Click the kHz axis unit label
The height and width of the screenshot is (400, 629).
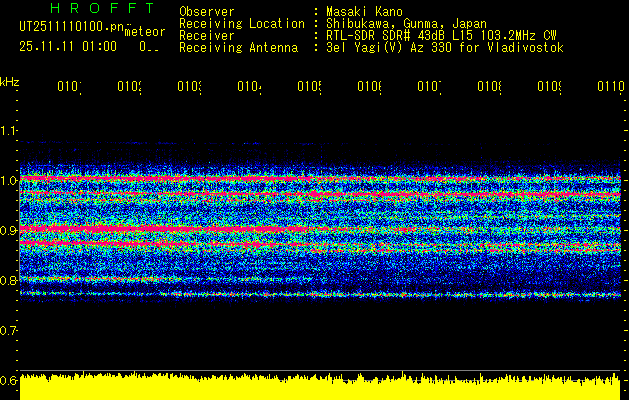10,82
